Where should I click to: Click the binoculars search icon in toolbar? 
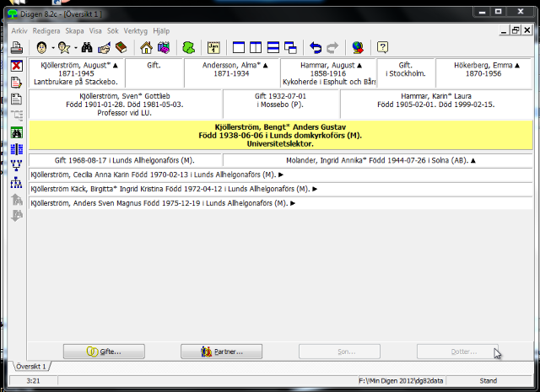88,47
